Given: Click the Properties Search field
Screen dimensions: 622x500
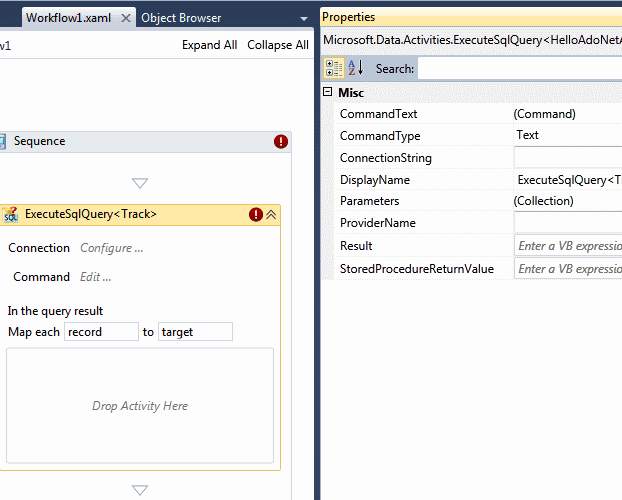Looking at the screenshot, I should 519,68.
